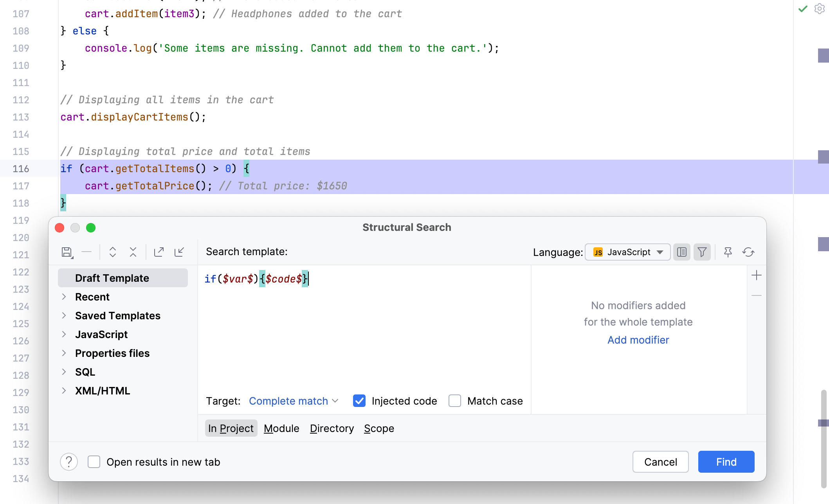Open the Language dropdown set to JavaScript
Image resolution: width=829 pixels, height=504 pixels.
pyautogui.click(x=627, y=252)
